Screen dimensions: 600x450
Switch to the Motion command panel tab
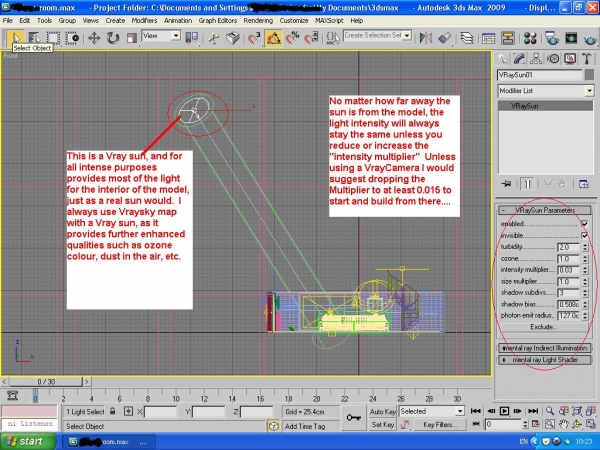pyautogui.click(x=553, y=59)
